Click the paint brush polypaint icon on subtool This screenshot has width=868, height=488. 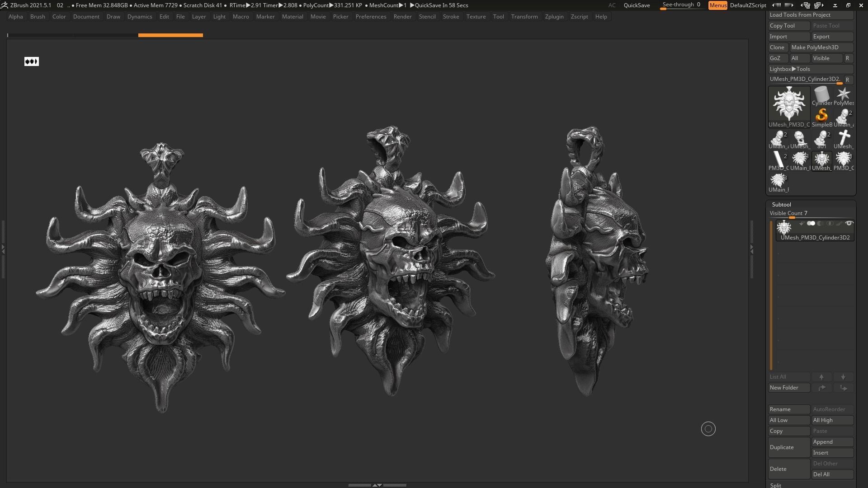coord(839,224)
